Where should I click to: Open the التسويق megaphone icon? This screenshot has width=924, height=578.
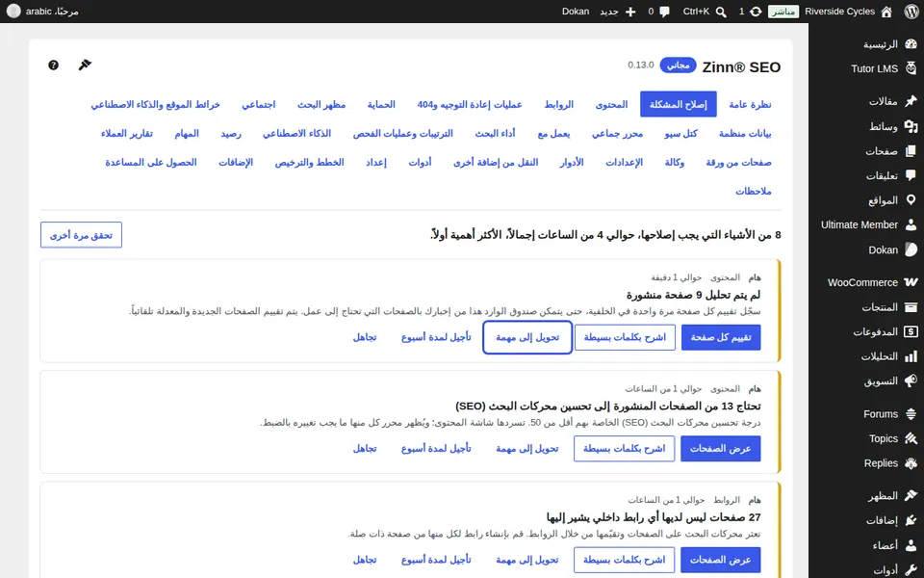click(x=911, y=381)
